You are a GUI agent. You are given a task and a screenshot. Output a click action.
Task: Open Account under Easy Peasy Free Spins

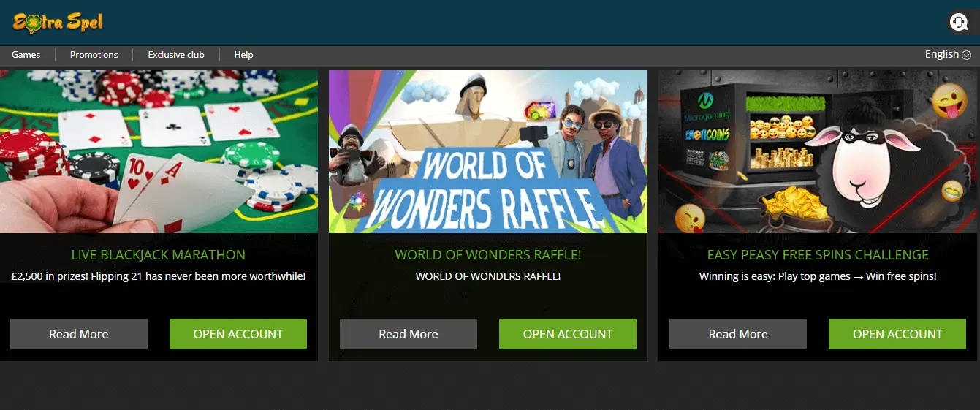point(897,334)
